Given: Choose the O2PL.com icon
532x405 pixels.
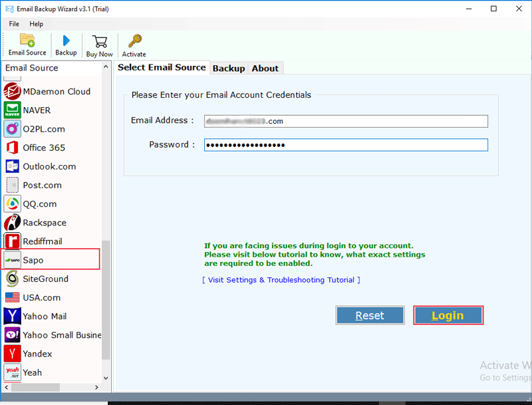Looking at the screenshot, I should point(12,129).
